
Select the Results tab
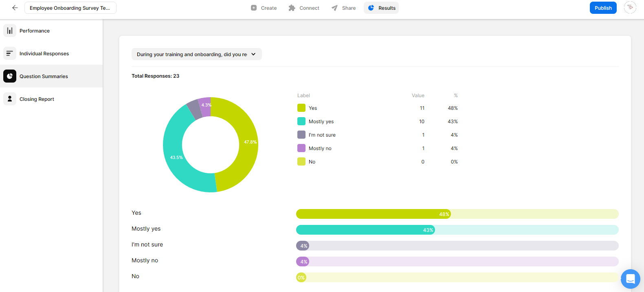click(381, 8)
